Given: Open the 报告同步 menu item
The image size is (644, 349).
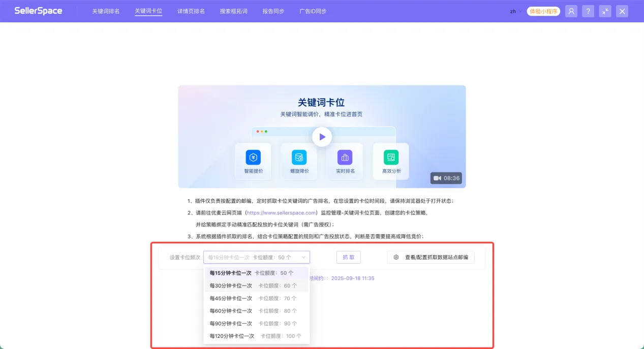Looking at the screenshot, I should click(x=272, y=10).
